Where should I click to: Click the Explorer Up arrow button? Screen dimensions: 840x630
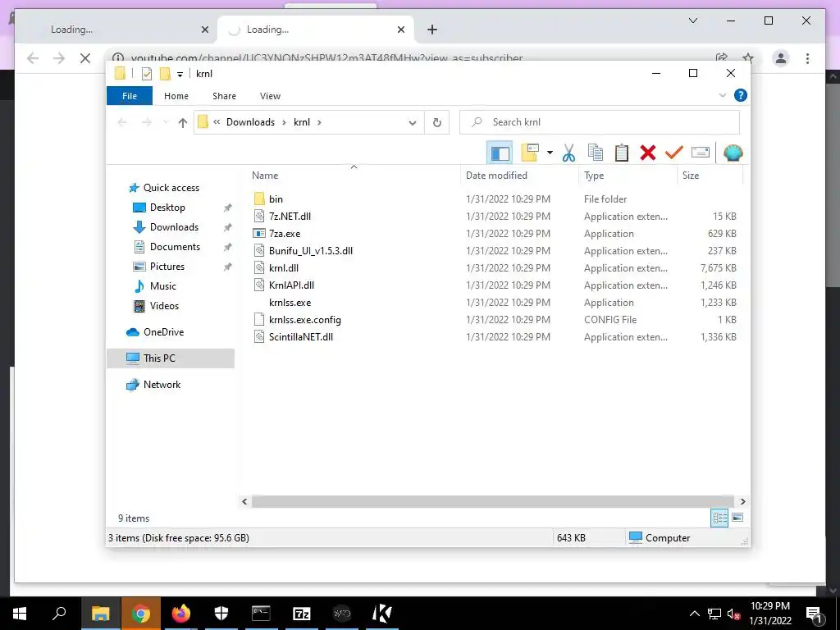click(x=183, y=123)
